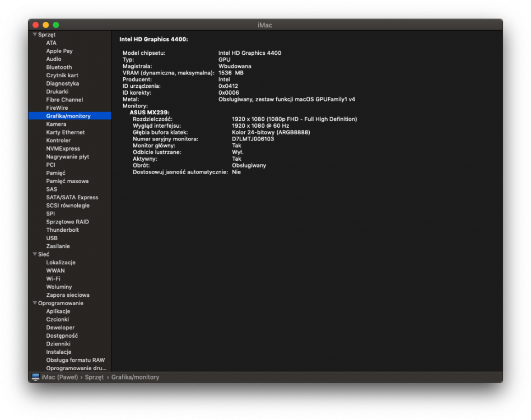The height and width of the screenshot is (420, 531).
Task: Click revision ID value 0x0006
Action: [x=229, y=93]
